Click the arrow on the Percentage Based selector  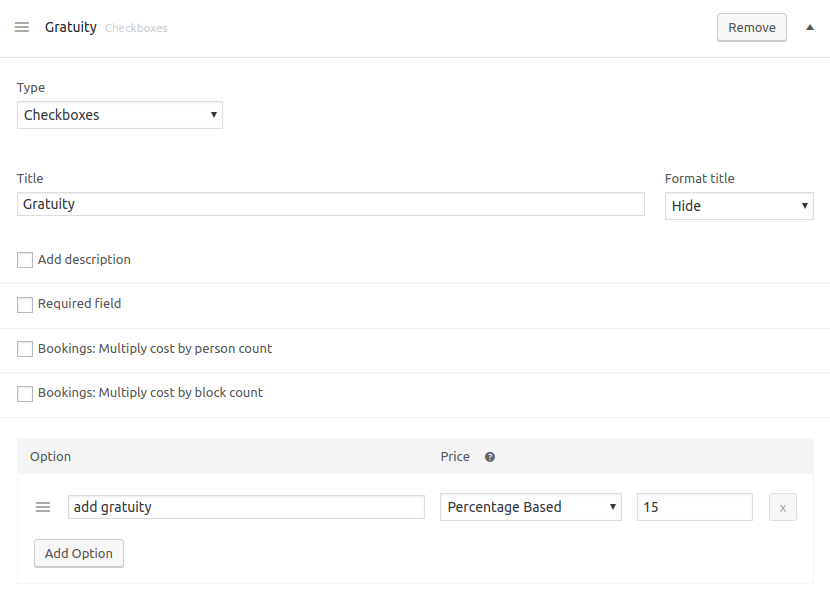tap(614, 507)
